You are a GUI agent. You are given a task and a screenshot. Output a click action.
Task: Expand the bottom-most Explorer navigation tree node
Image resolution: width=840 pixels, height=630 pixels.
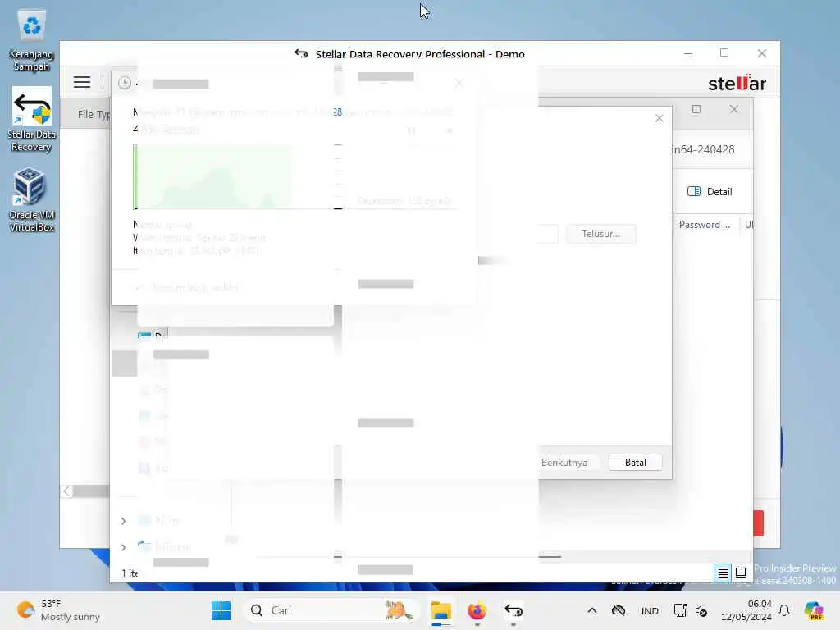(124, 547)
